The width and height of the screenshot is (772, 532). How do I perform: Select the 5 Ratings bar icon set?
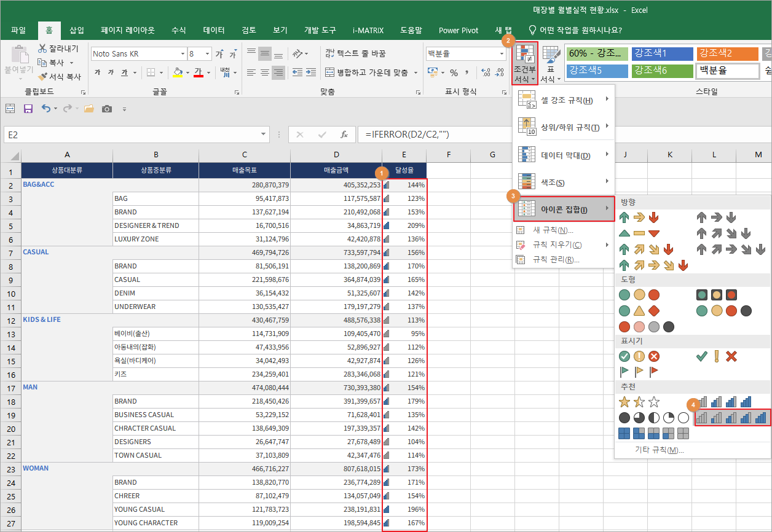click(731, 418)
